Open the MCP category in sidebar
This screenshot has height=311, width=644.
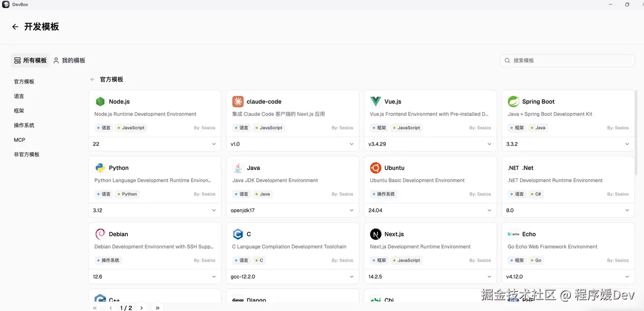click(20, 140)
